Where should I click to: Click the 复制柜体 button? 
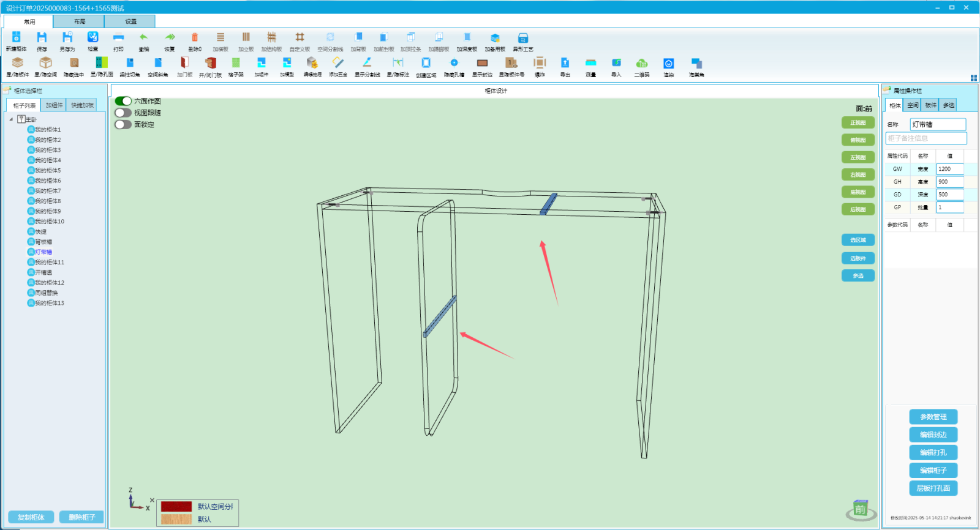click(31, 517)
